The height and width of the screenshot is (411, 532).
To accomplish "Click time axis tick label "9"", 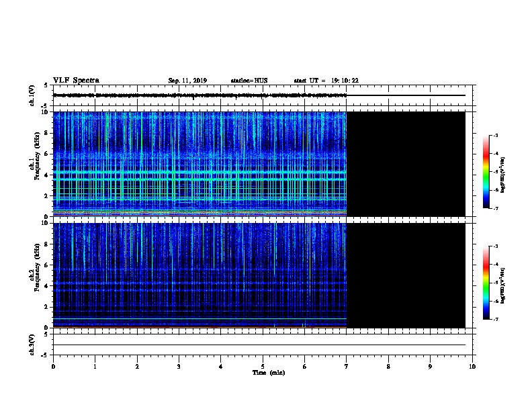I will point(430,367).
